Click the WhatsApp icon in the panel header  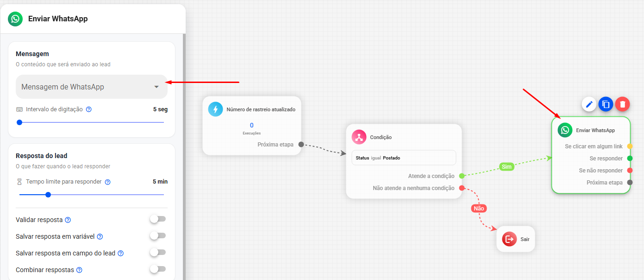click(15, 19)
